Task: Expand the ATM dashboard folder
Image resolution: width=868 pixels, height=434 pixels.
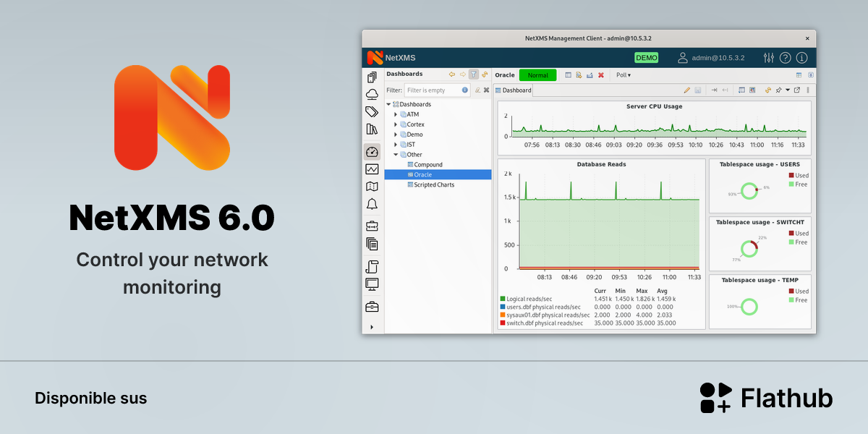Action: click(x=396, y=114)
